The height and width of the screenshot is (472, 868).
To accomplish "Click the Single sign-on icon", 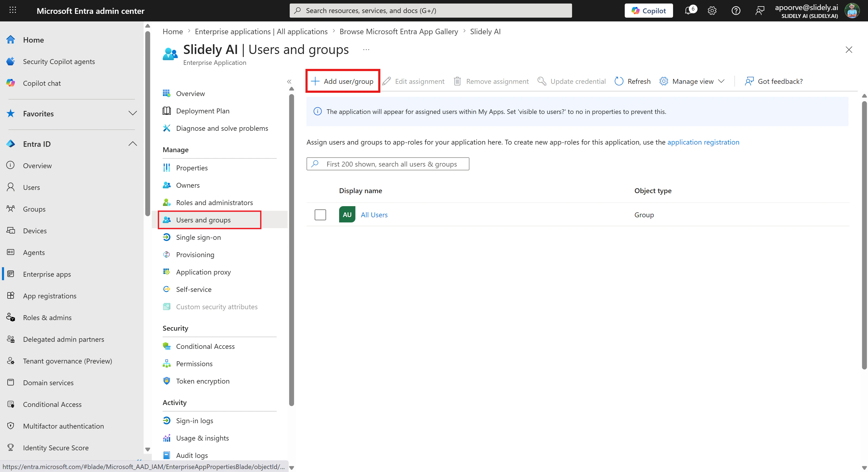I will pos(166,237).
